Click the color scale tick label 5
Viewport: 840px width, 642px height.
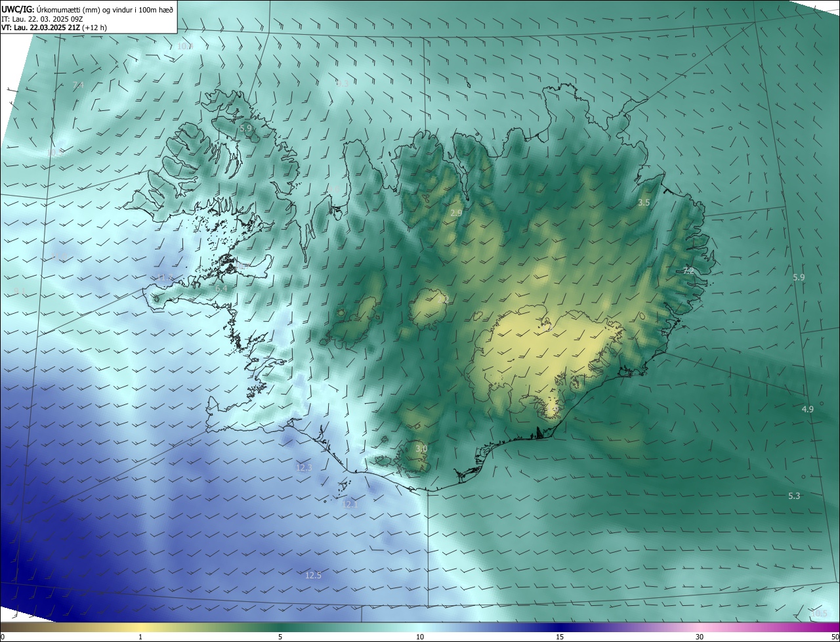coord(280,637)
